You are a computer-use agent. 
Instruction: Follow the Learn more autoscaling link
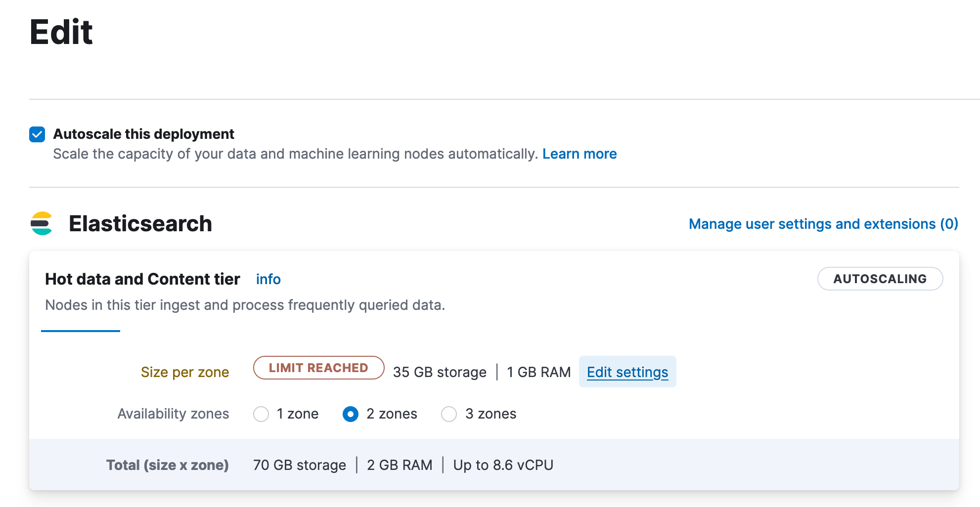pyautogui.click(x=579, y=154)
